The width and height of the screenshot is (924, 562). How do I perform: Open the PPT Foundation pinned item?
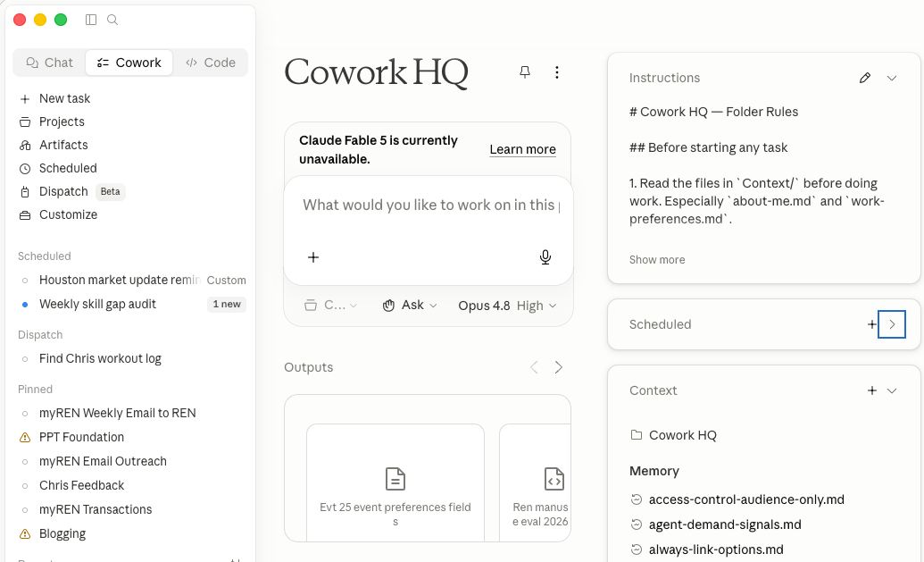click(82, 438)
